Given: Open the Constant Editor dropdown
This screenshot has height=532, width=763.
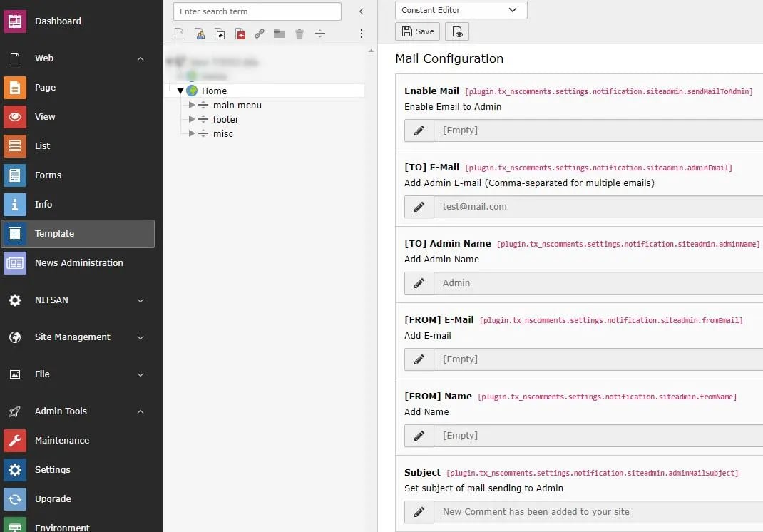Looking at the screenshot, I should tap(461, 10).
